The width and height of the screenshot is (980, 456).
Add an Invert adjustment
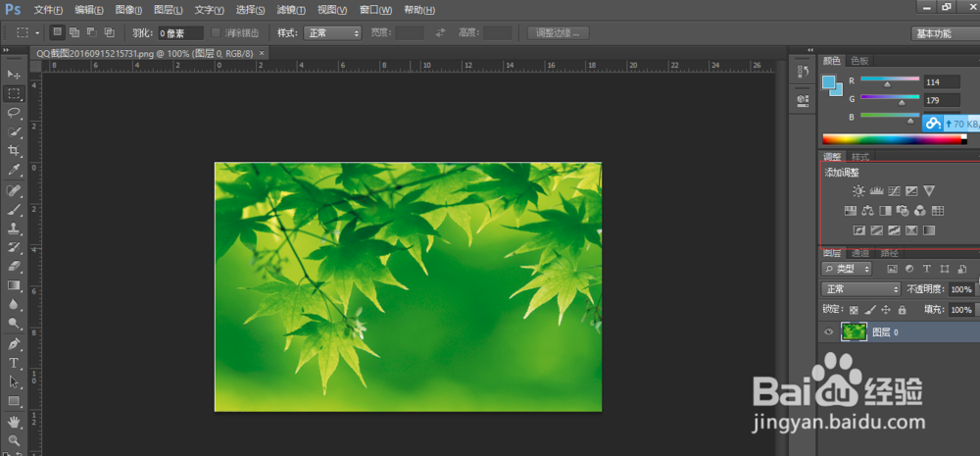coord(858,230)
